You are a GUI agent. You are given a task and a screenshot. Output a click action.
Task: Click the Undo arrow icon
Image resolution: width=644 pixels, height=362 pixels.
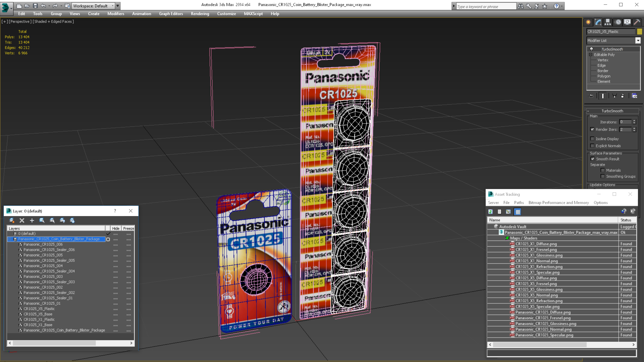point(44,6)
